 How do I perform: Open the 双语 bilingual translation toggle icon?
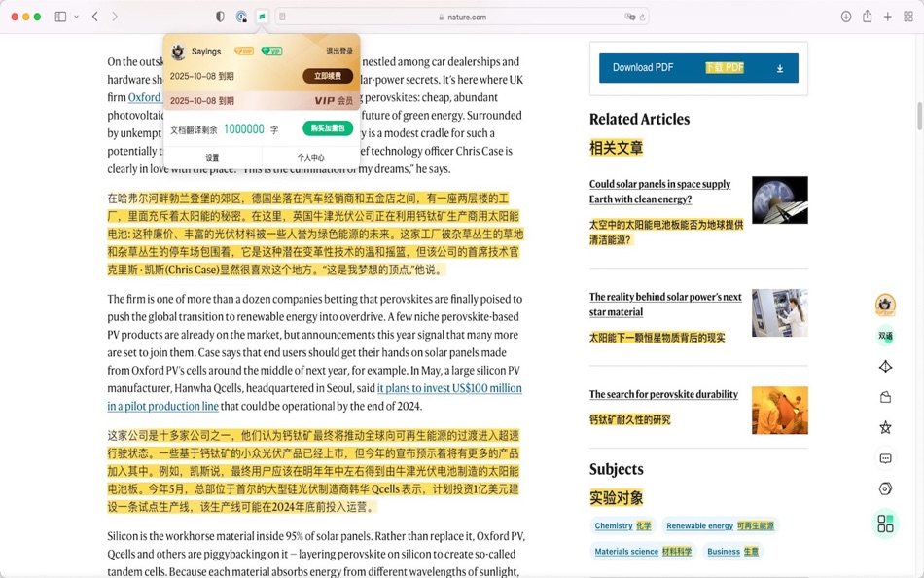[884, 335]
